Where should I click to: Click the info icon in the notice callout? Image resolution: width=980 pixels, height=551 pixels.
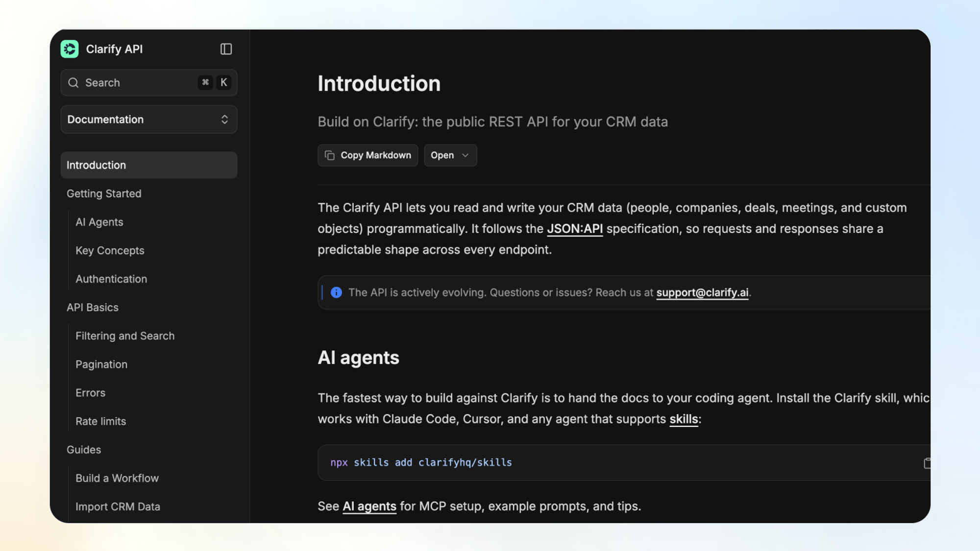click(336, 292)
